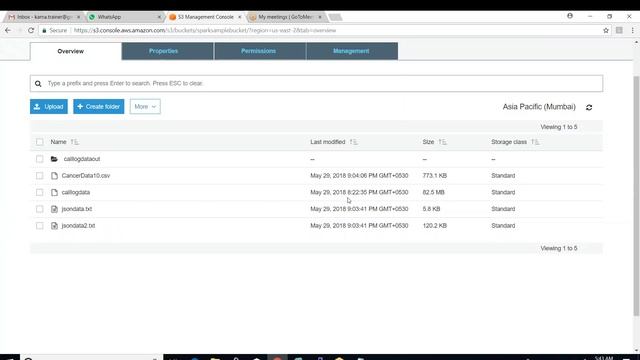The image size is (640, 360).
Task: Click the Storage class column header
Action: coord(509,142)
